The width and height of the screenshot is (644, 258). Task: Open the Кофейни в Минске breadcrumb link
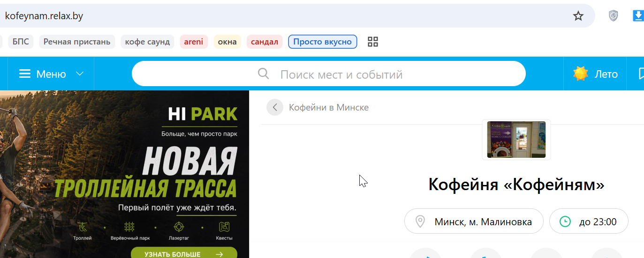coord(329,107)
